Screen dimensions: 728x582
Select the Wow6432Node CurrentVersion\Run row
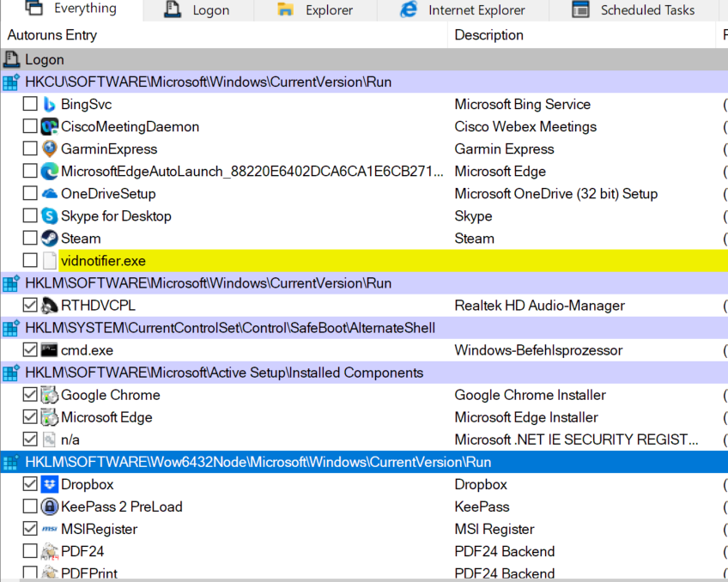[x=365, y=462]
